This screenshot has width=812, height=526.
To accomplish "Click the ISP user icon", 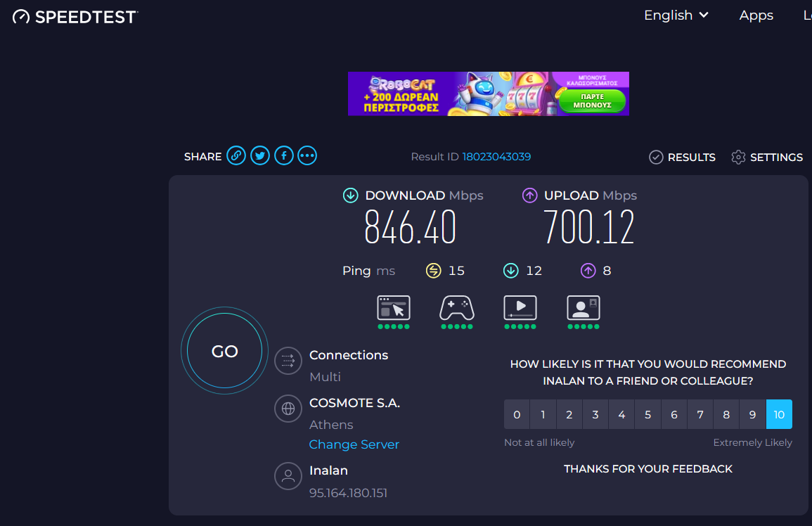I will tap(288, 476).
